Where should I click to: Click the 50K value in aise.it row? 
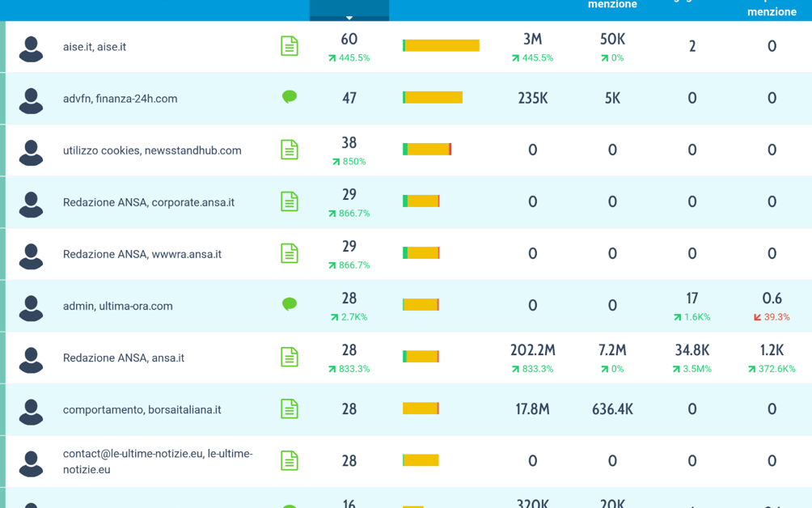(612, 40)
